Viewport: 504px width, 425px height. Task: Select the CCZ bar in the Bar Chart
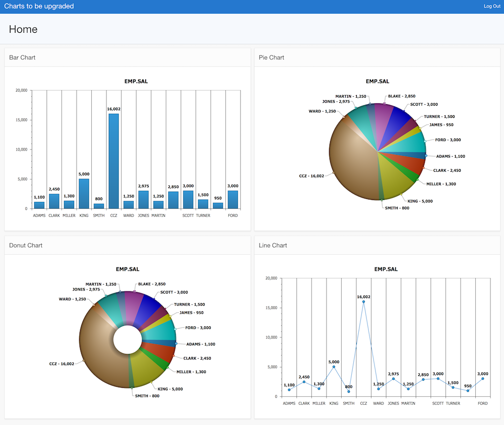(113, 161)
